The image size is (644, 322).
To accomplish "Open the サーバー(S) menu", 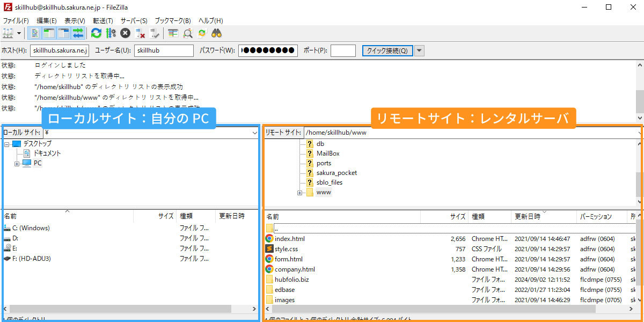I will 134,20.
